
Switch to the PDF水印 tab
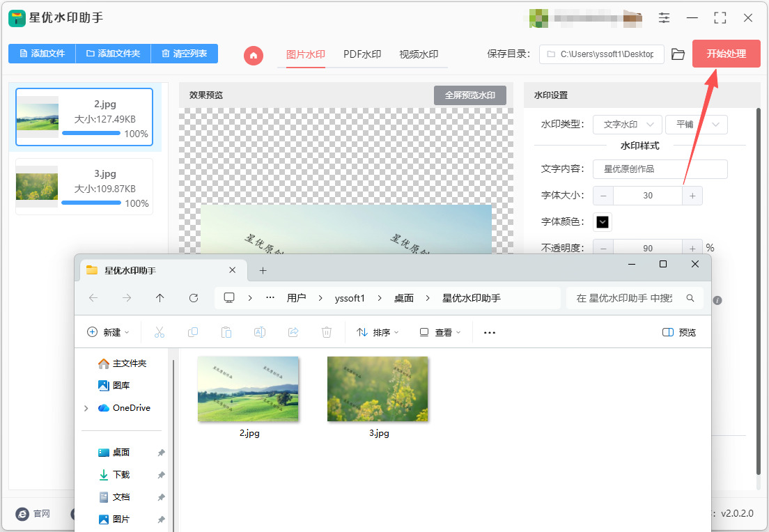[362, 54]
